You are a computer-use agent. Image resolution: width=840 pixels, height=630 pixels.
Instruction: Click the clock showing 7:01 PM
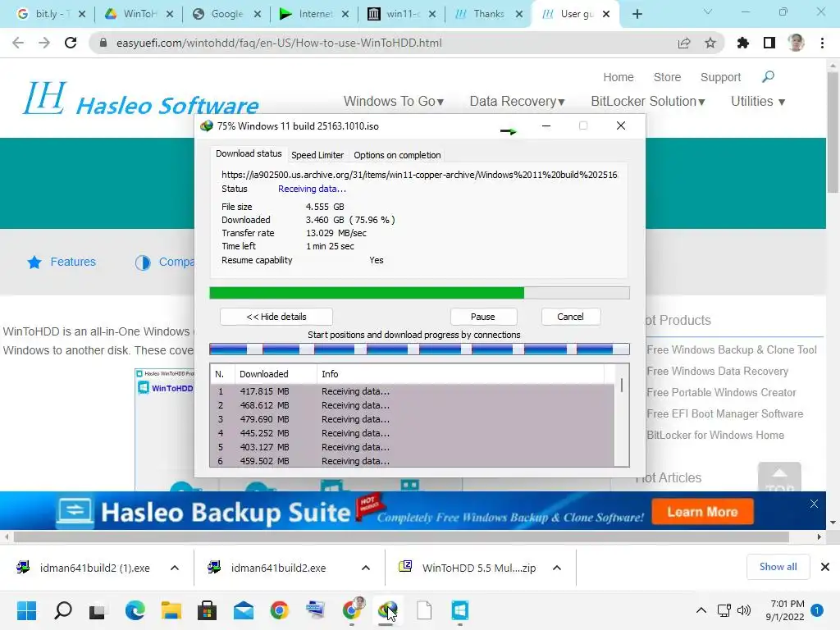click(785, 610)
